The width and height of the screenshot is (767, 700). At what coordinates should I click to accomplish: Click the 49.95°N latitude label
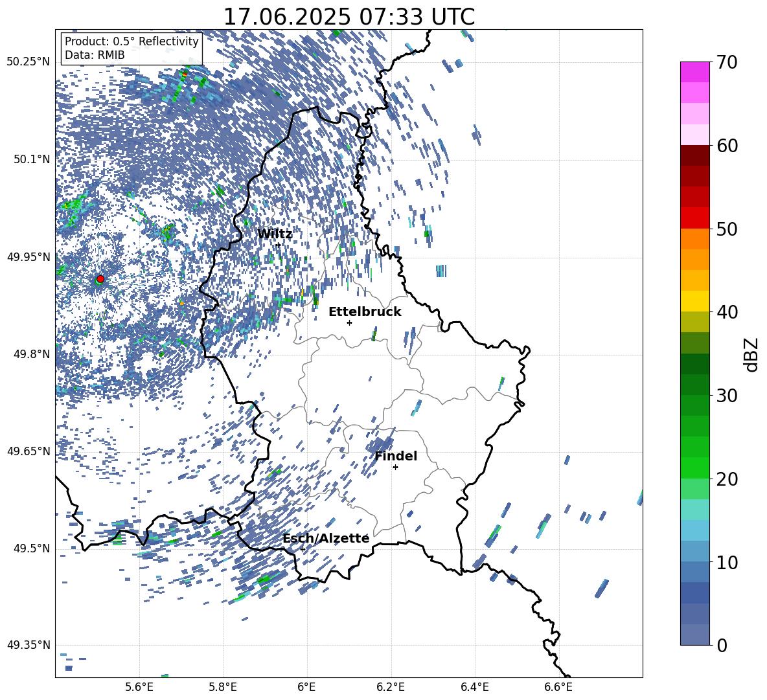tap(29, 257)
